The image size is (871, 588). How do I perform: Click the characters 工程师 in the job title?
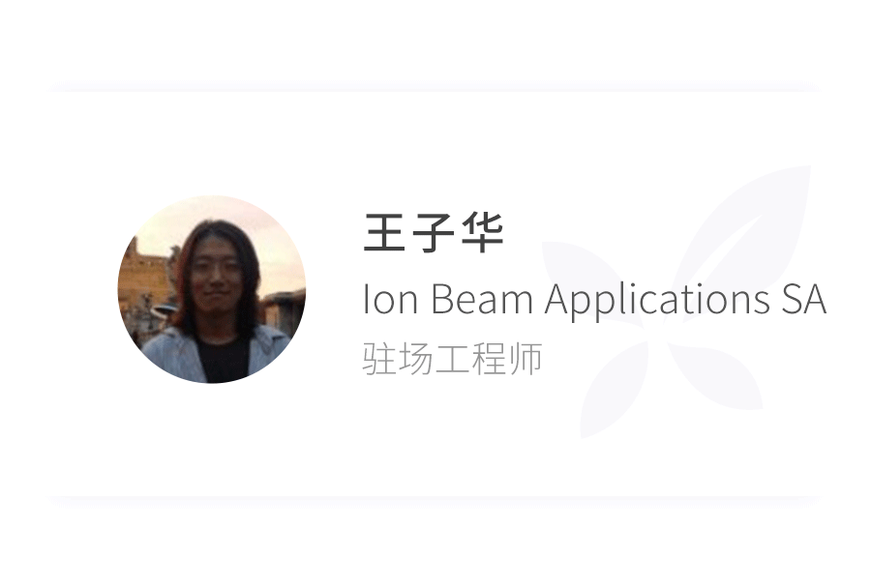click(x=489, y=359)
